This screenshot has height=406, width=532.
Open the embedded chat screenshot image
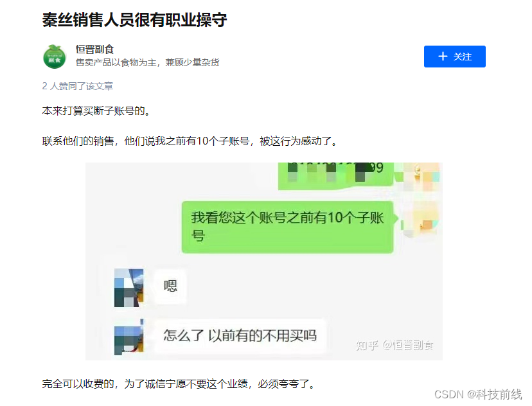point(264,261)
